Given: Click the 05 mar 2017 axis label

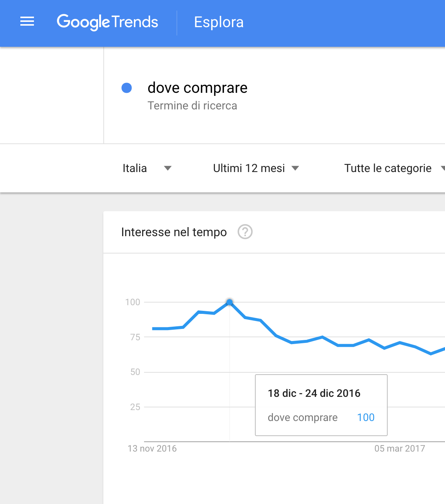Looking at the screenshot, I should [400, 449].
